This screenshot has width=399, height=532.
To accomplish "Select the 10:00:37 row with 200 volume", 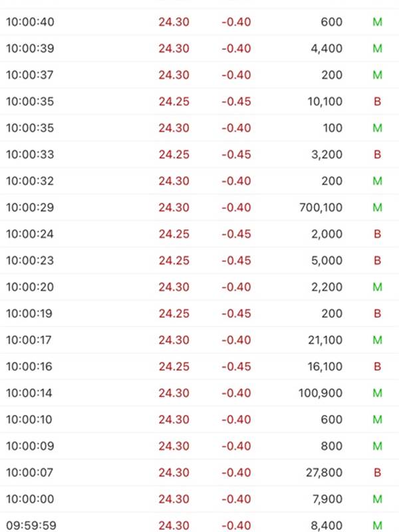I will click(x=199, y=75).
